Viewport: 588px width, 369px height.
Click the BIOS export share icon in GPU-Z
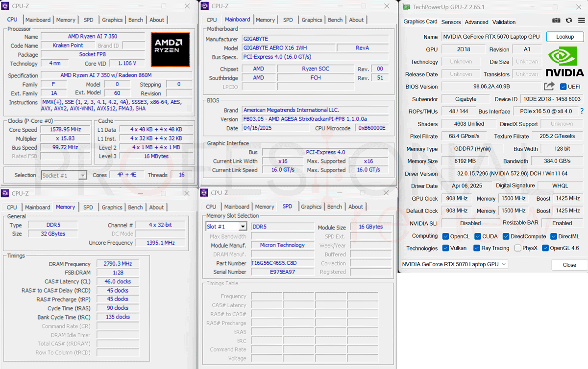[549, 86]
